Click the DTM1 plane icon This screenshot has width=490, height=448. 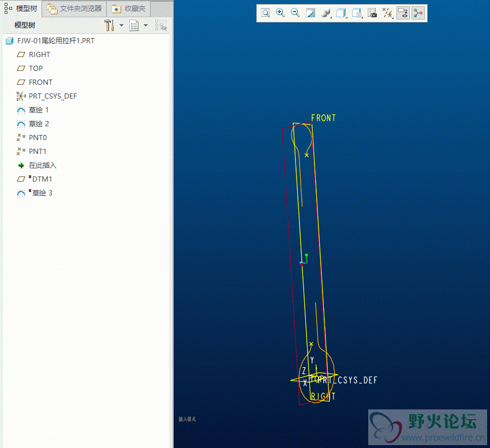(x=21, y=179)
